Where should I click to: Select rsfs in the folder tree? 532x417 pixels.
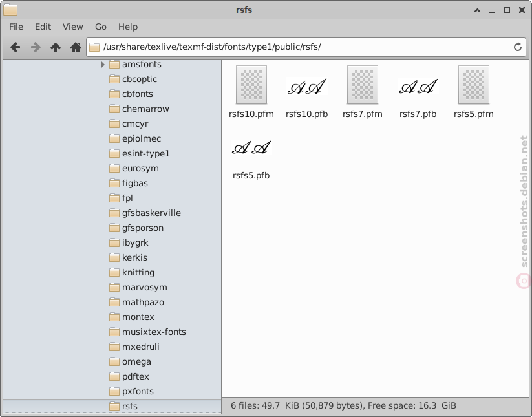130,407
